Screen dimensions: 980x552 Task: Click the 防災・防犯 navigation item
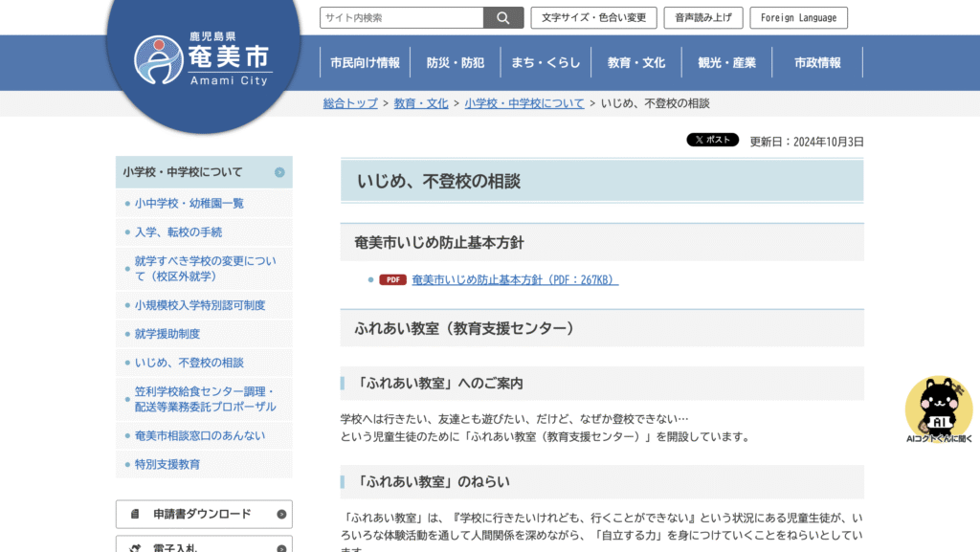click(454, 62)
